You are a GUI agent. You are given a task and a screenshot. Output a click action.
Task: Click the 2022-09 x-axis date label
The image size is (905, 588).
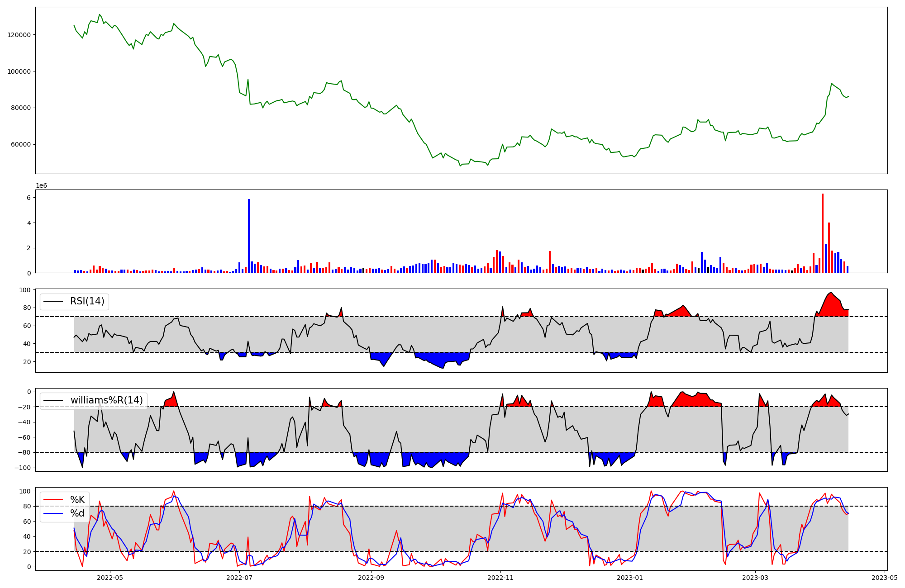[371, 577]
